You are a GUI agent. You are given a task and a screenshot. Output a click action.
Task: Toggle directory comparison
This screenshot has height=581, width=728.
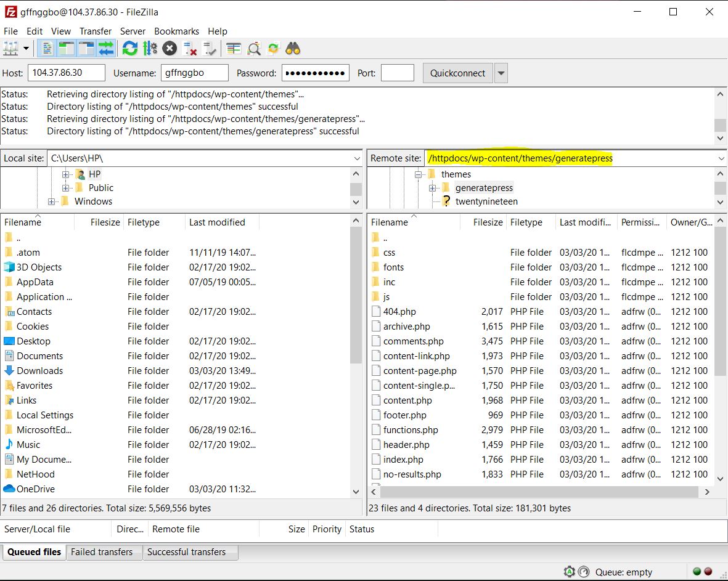point(253,48)
